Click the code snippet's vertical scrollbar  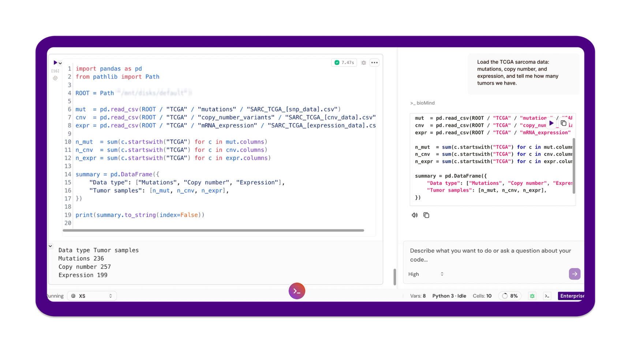click(574, 166)
